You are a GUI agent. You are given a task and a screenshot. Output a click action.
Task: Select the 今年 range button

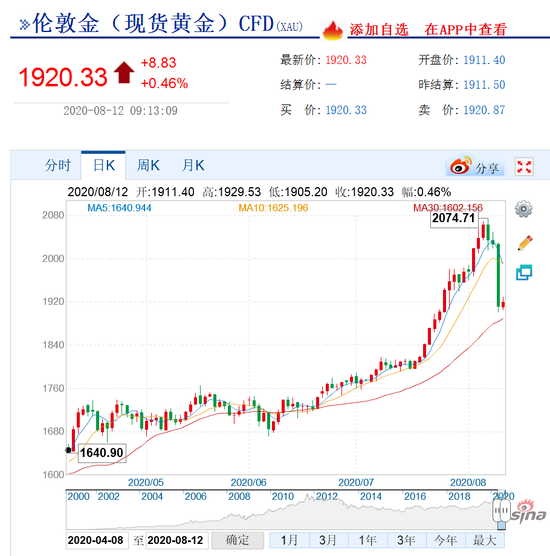click(x=445, y=540)
